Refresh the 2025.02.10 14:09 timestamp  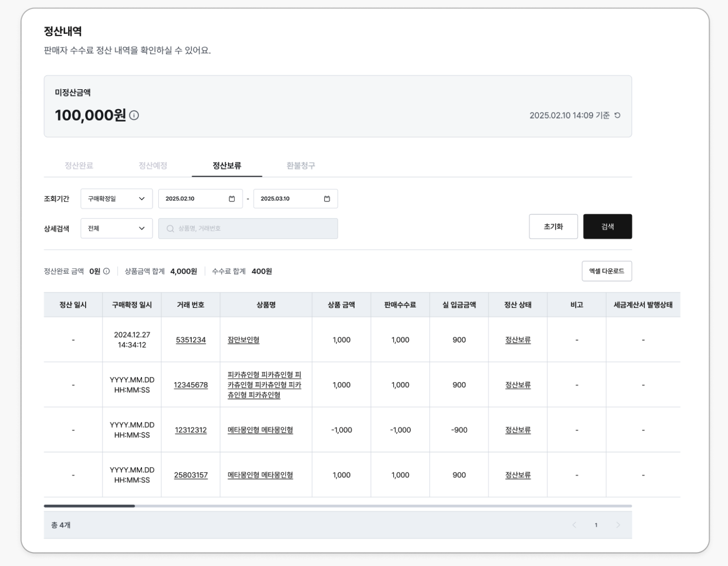point(617,115)
